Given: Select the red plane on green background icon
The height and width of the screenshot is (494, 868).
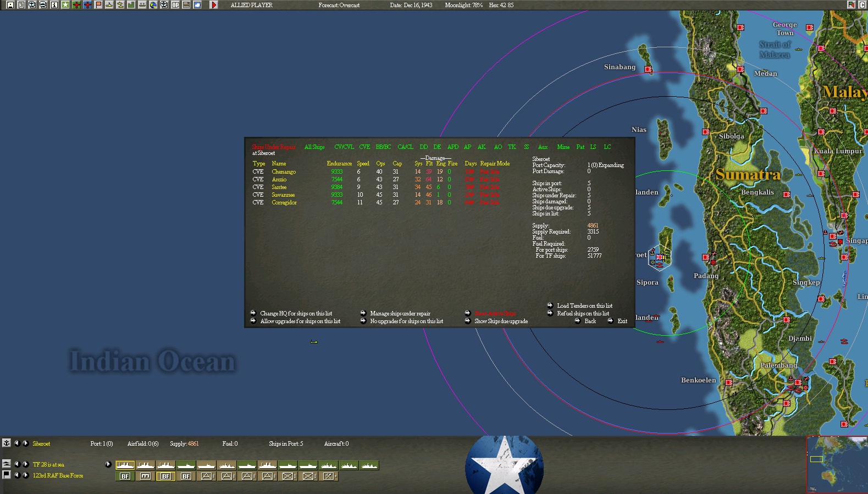Looking at the screenshot, I should point(76,5).
